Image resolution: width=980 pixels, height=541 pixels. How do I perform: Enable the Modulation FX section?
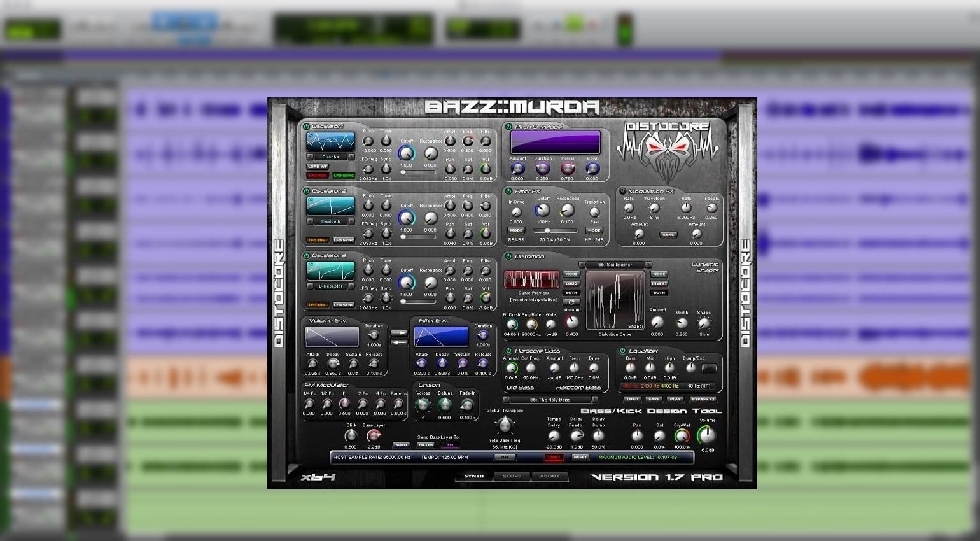tap(622, 191)
